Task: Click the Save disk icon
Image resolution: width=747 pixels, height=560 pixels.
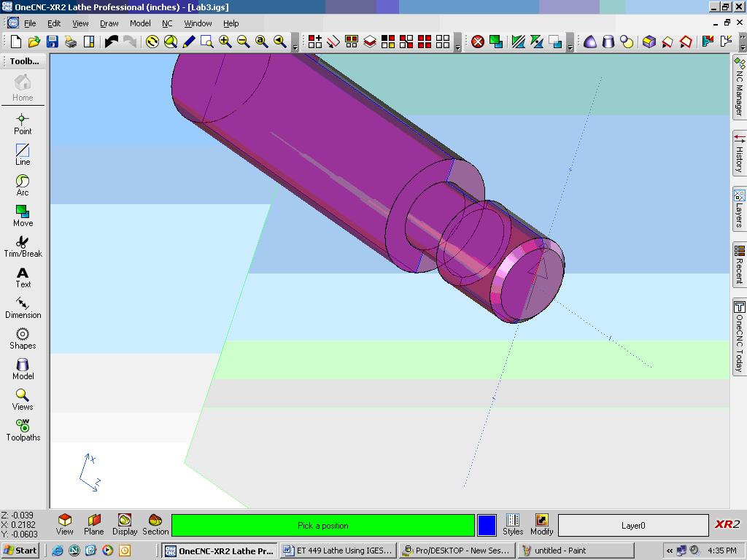Action: pyautogui.click(x=52, y=42)
